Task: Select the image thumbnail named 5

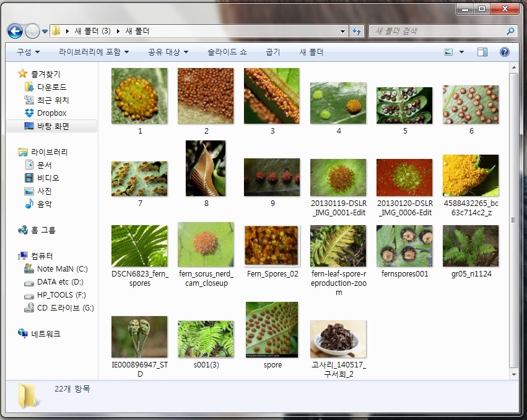Action: coord(404,105)
